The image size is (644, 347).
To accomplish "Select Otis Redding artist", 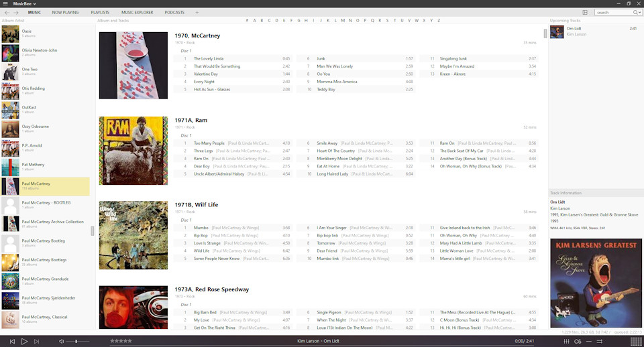I will point(45,91).
